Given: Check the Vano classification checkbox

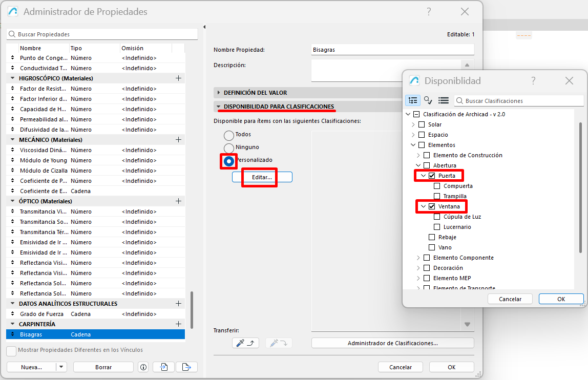Looking at the screenshot, I should click(x=432, y=247).
